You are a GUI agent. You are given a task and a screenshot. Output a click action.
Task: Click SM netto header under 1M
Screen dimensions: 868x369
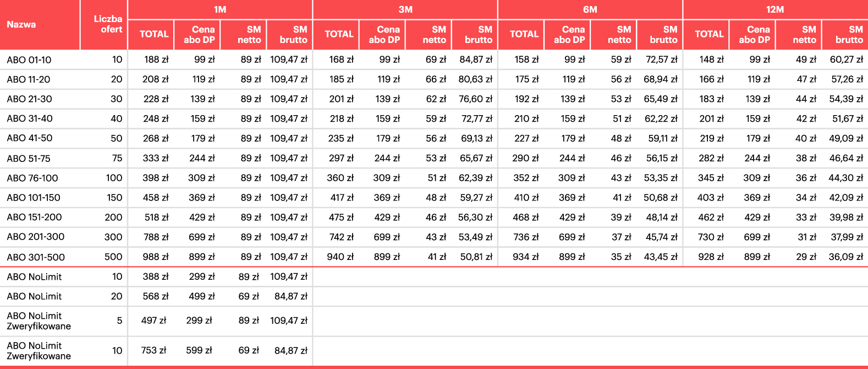(x=249, y=34)
